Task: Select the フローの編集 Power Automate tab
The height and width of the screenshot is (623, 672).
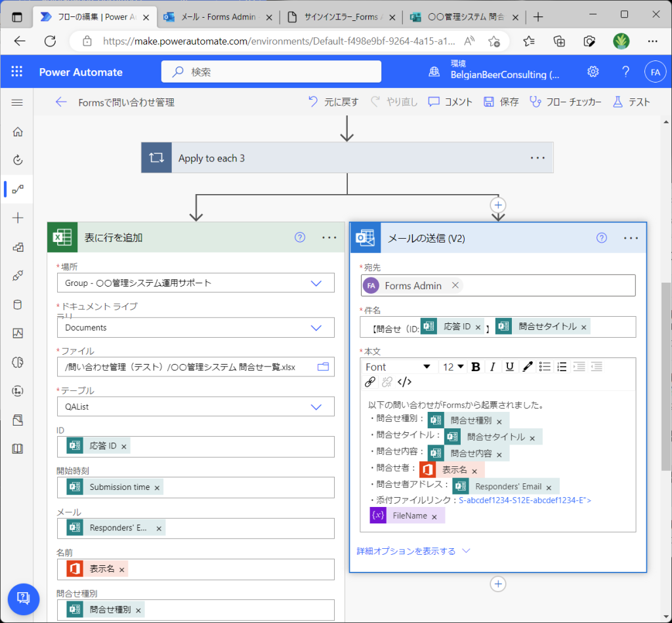Action: point(95,16)
